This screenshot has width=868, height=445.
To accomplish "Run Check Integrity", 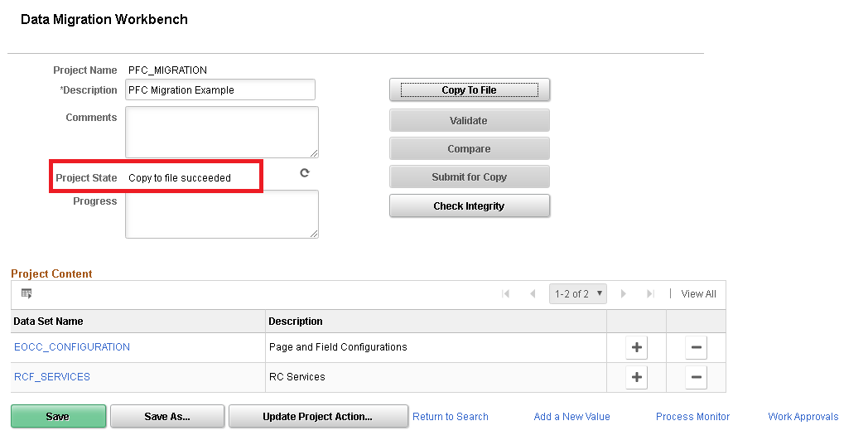I will pos(470,206).
